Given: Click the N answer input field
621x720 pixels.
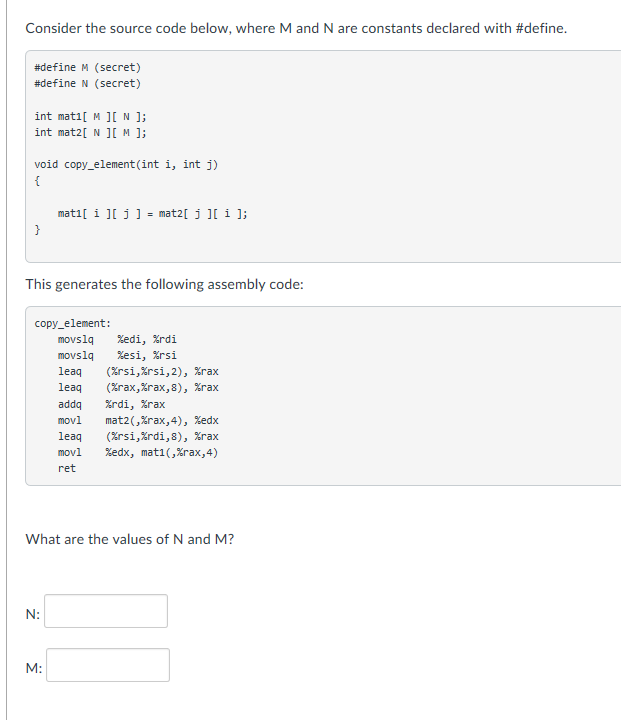Looking at the screenshot, I should pyautogui.click(x=106, y=611).
